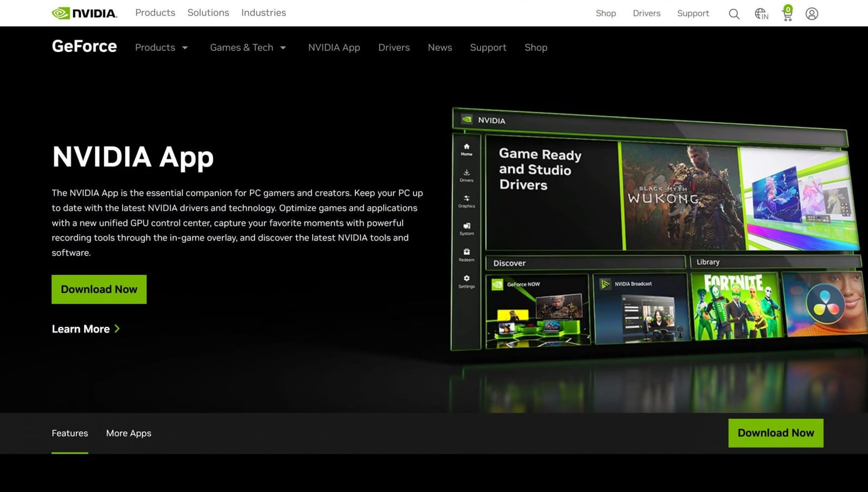
Task: Switch to the More Apps tab
Action: (x=128, y=433)
